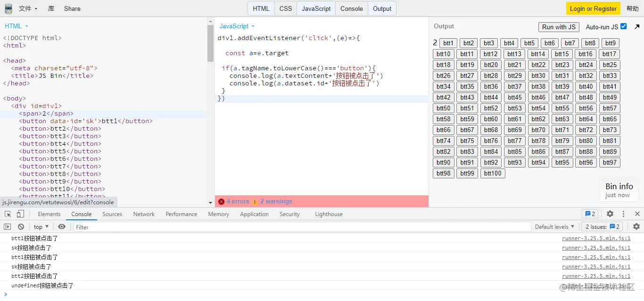Click the warnings triangle icon
The image size is (644, 301).
255,201
